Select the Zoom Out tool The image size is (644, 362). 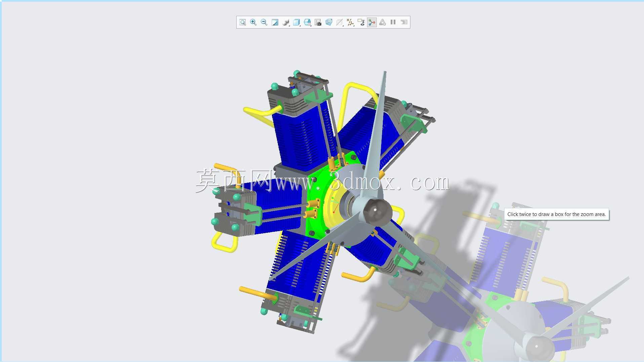(x=264, y=22)
